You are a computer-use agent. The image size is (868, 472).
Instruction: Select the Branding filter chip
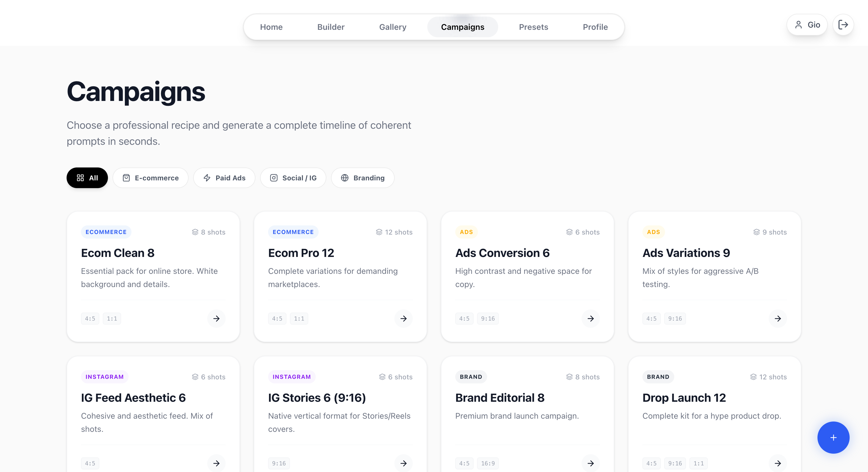point(363,178)
